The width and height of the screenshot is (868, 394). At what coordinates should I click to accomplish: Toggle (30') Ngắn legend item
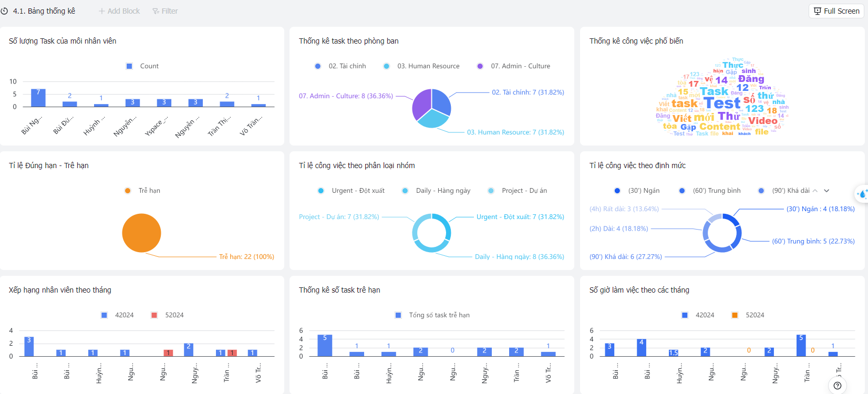coord(637,191)
